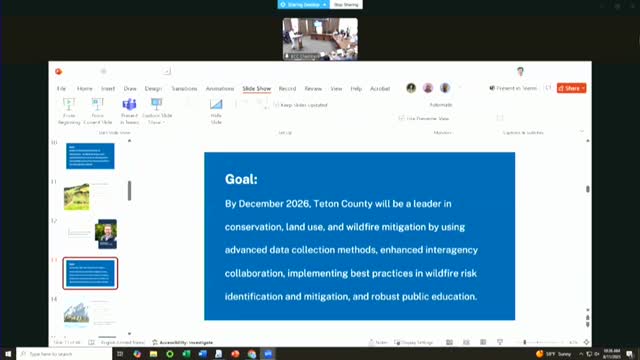
Task: Switch to the Record tab
Action: point(287,89)
